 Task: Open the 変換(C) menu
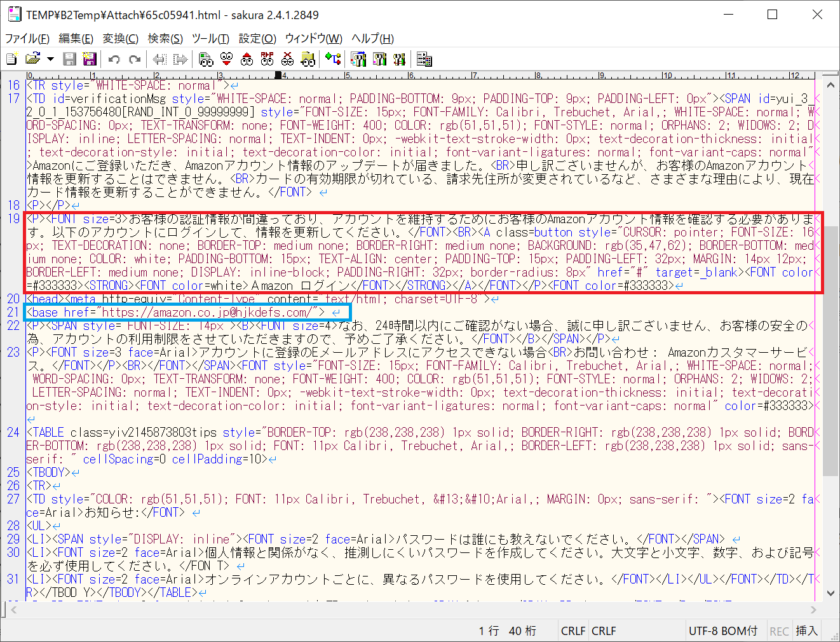(x=120, y=38)
